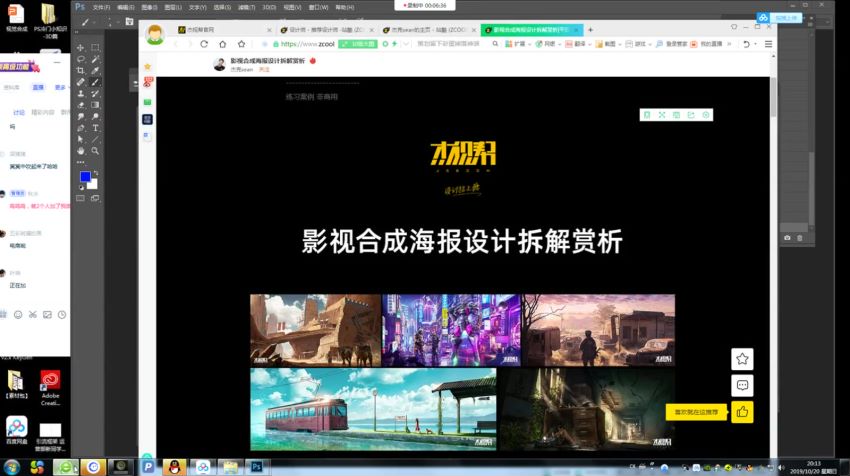Select the Horizontal Type tool
Viewport: 850px width, 476px height.
(x=95, y=128)
